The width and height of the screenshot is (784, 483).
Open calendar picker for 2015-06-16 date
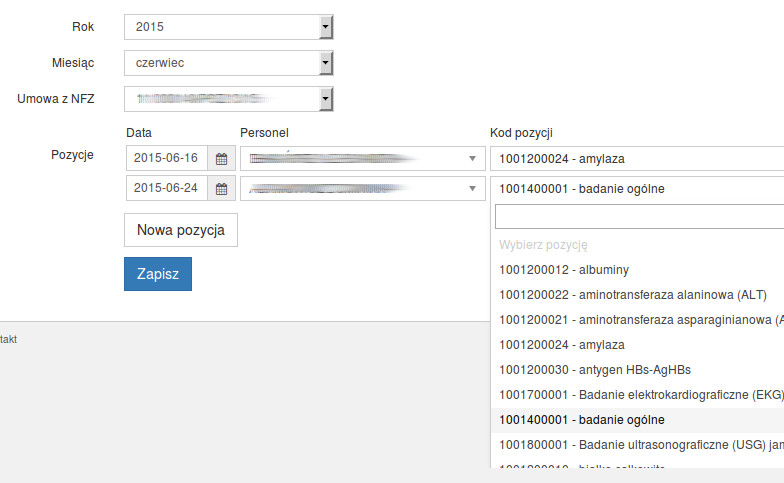coord(221,158)
